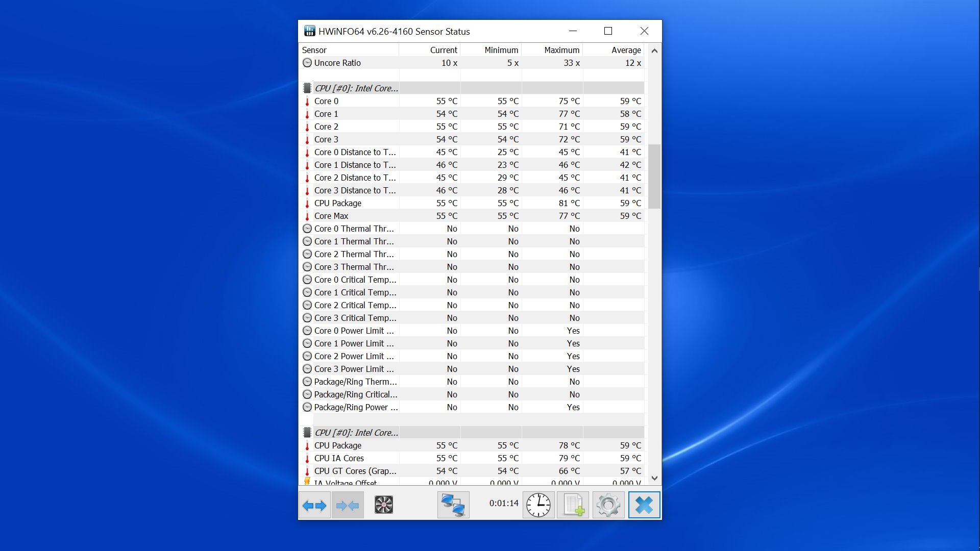Select the CPU [#0] group header above Core 0
Image resolution: width=980 pixels, height=551 pixels.
click(356, 88)
